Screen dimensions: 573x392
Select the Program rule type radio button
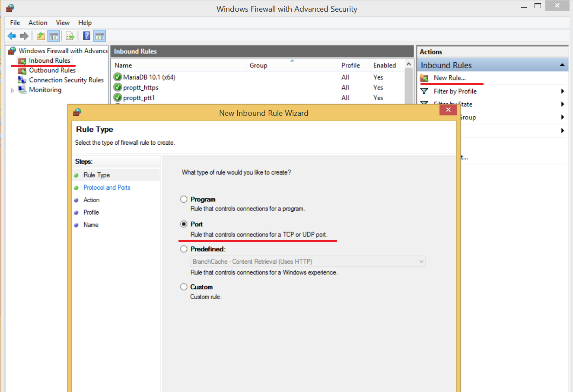click(184, 199)
